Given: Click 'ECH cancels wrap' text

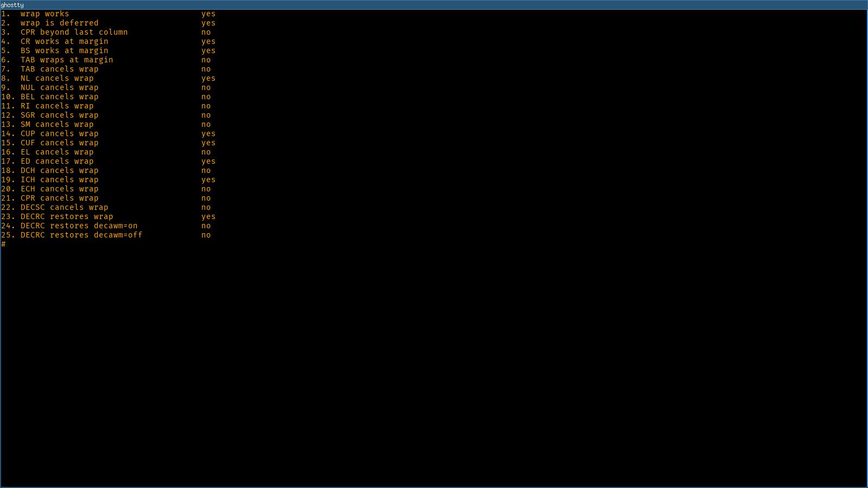Looking at the screenshot, I should (x=60, y=189).
